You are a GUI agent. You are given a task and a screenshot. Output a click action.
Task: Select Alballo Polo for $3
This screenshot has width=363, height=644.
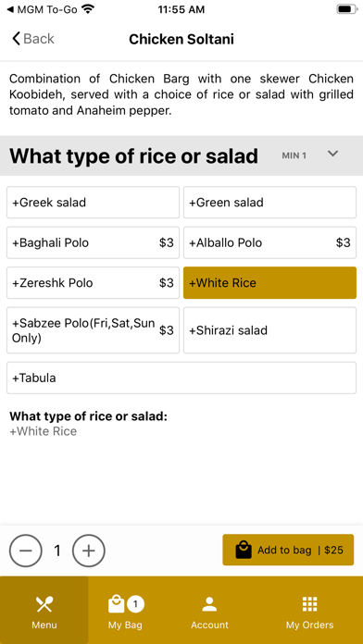pyautogui.click(x=269, y=242)
